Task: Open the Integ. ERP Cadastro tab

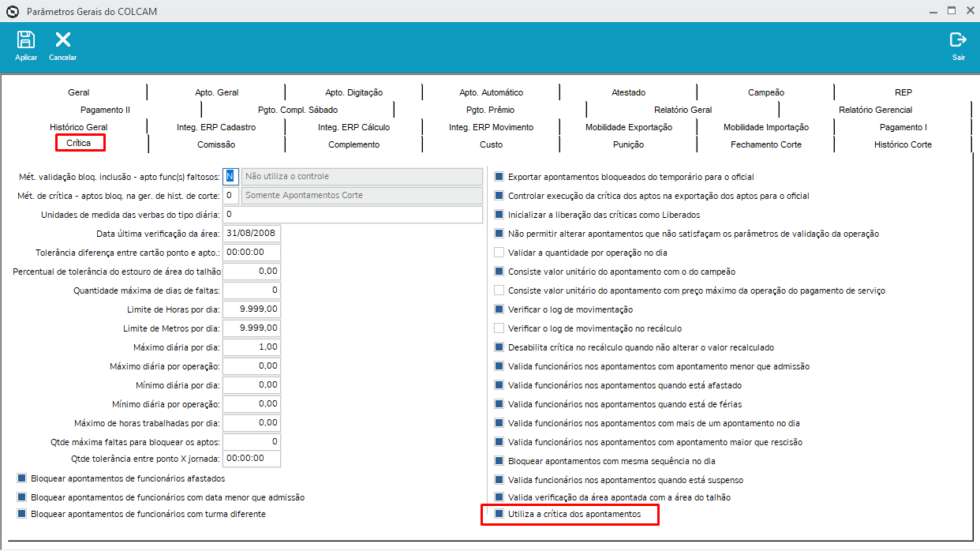Action: click(x=216, y=127)
